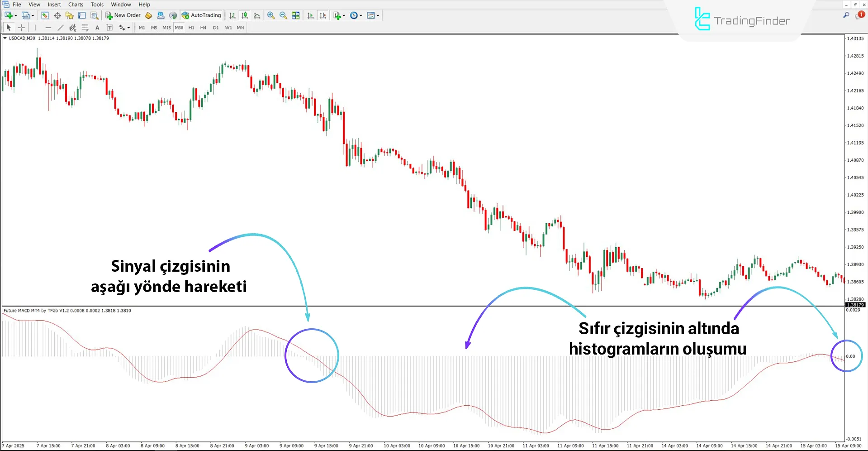This screenshot has height=451, width=868.
Task: Collapse the USDCAD,M30 chart title bar
Action: (5, 38)
